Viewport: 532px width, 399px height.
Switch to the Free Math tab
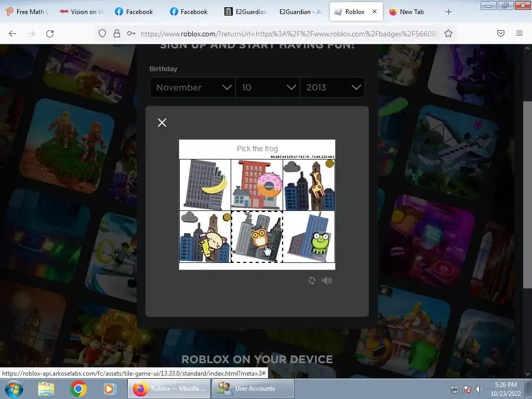[28, 12]
